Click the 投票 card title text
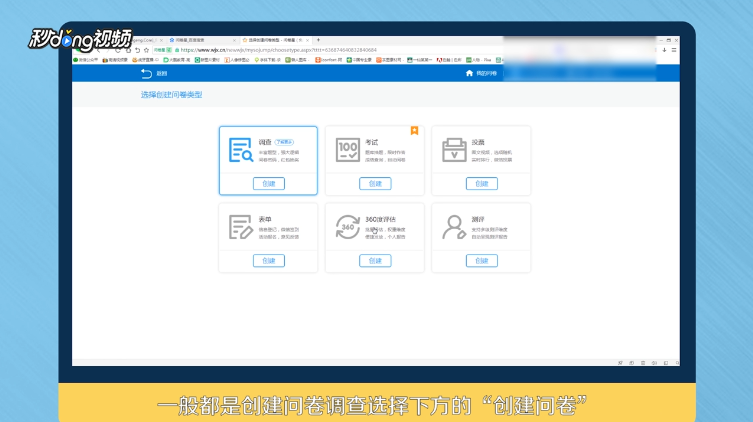 pyautogui.click(x=478, y=142)
